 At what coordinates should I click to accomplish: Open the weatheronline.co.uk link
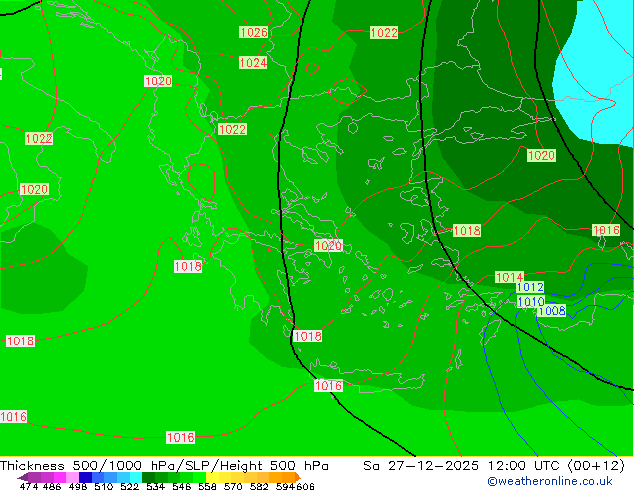point(550,481)
